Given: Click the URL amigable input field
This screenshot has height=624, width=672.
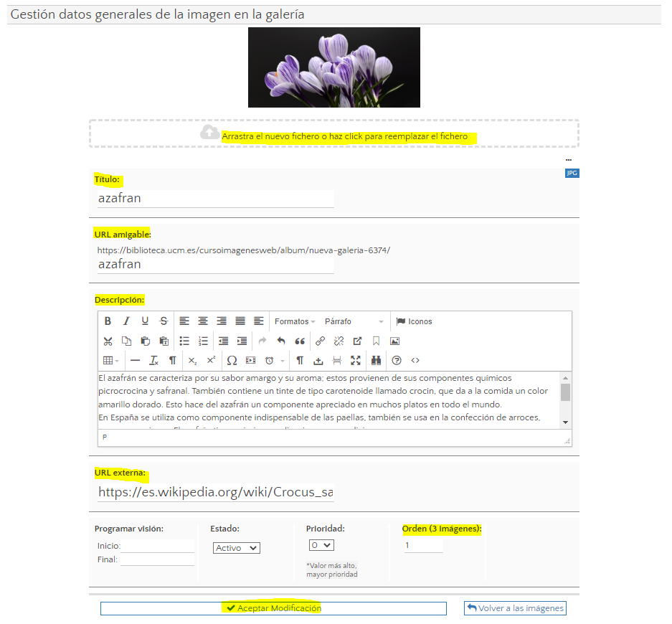Looking at the screenshot, I should (216, 265).
